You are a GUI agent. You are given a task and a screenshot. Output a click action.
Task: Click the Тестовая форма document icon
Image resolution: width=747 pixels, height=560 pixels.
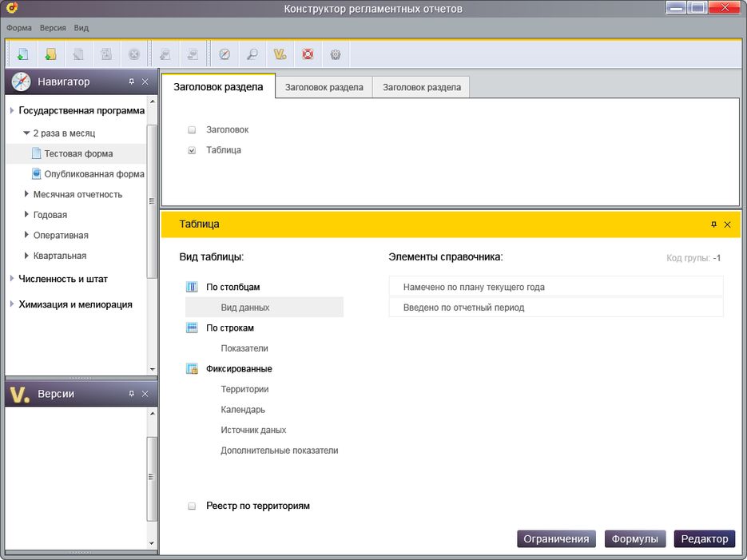pos(36,153)
